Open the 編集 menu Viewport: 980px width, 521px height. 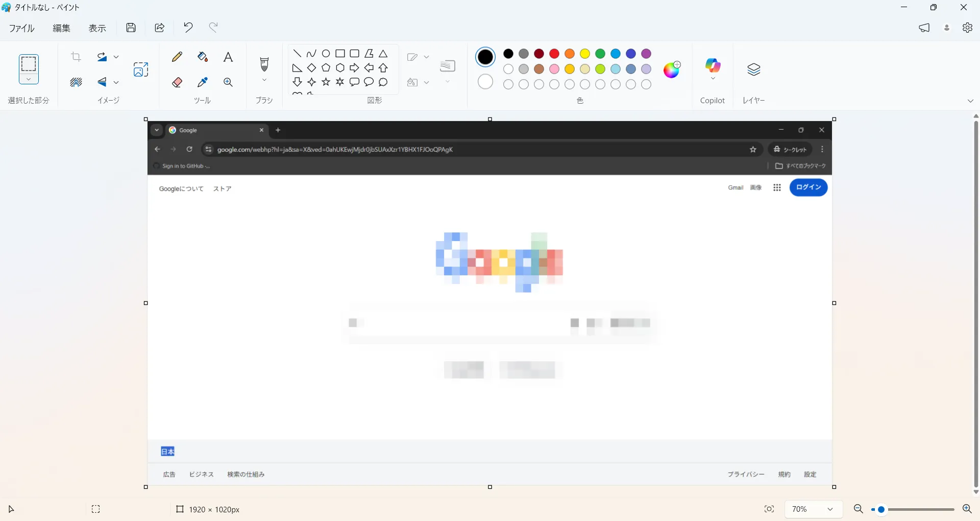(62, 28)
